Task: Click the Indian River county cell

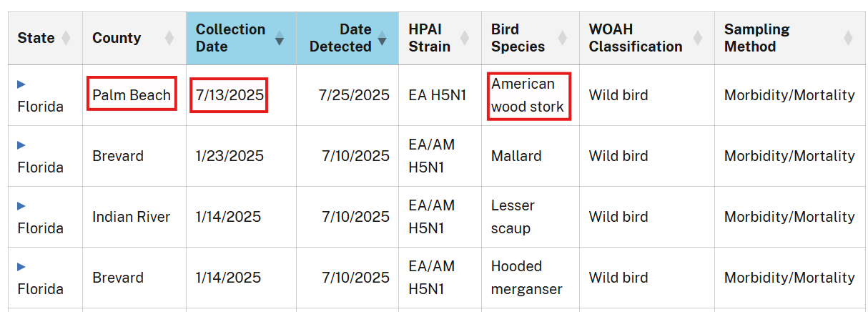Action: click(131, 217)
